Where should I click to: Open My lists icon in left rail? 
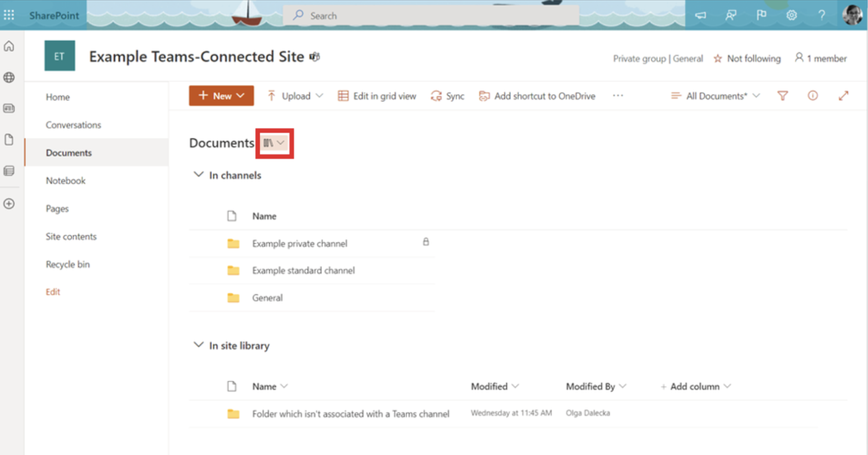[9, 171]
